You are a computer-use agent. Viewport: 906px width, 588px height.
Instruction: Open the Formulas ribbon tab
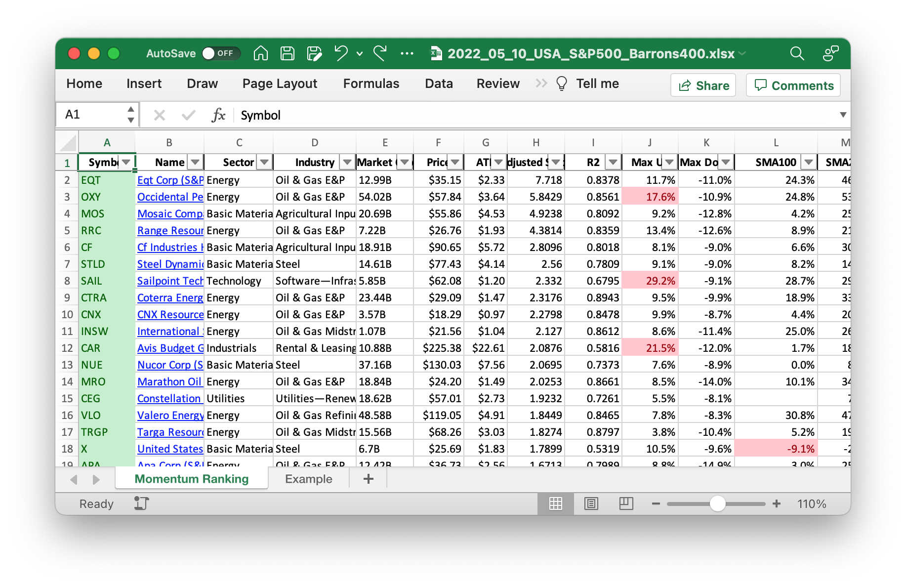point(371,84)
